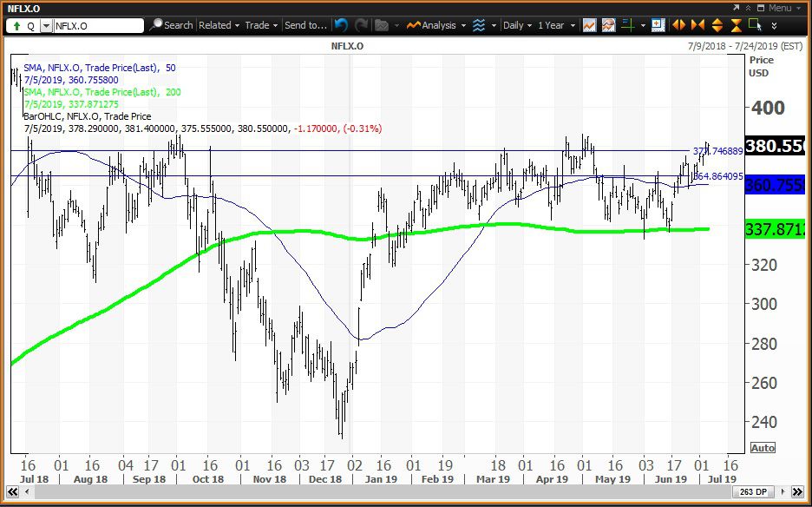Click the BarOHLC Trade Price legend label
The image size is (812, 507).
coord(88,116)
